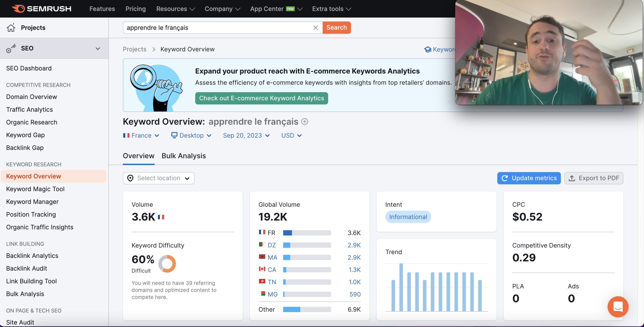The width and height of the screenshot is (644, 327).
Task: Click the Projects home icon
Action: click(x=11, y=27)
